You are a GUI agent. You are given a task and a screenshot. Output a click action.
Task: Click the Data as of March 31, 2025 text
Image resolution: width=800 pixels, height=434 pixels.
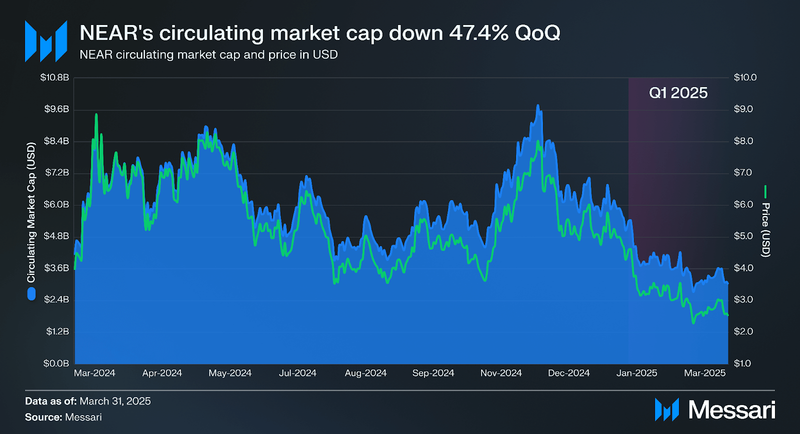tap(88, 401)
